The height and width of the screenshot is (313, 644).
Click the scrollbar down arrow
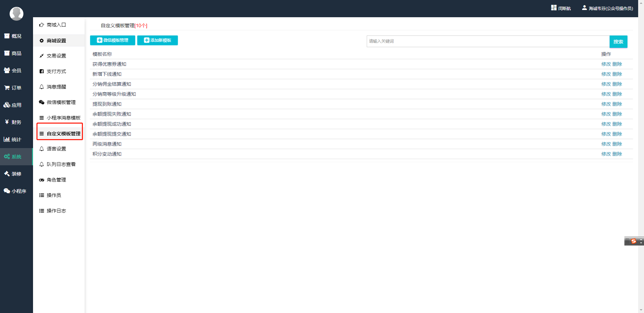click(x=641, y=310)
